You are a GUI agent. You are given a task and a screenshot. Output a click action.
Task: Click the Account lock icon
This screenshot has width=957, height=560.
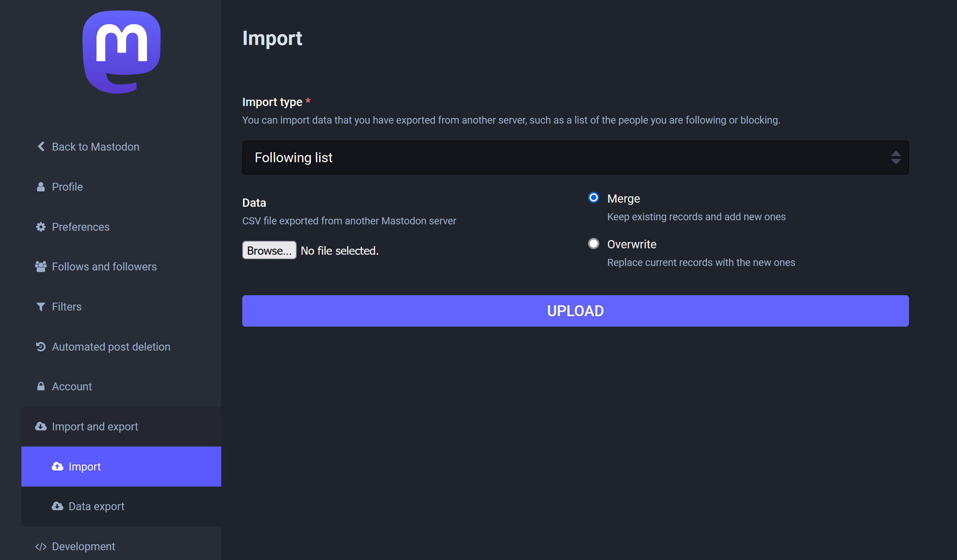tap(41, 386)
